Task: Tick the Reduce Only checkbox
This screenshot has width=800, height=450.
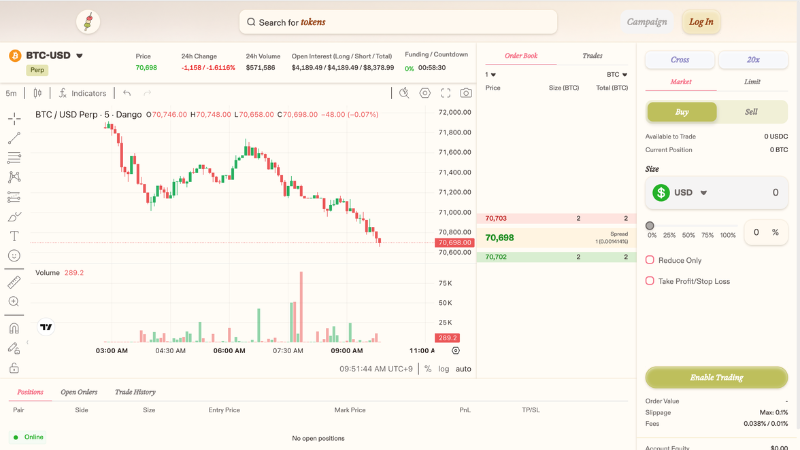Action: (649, 260)
